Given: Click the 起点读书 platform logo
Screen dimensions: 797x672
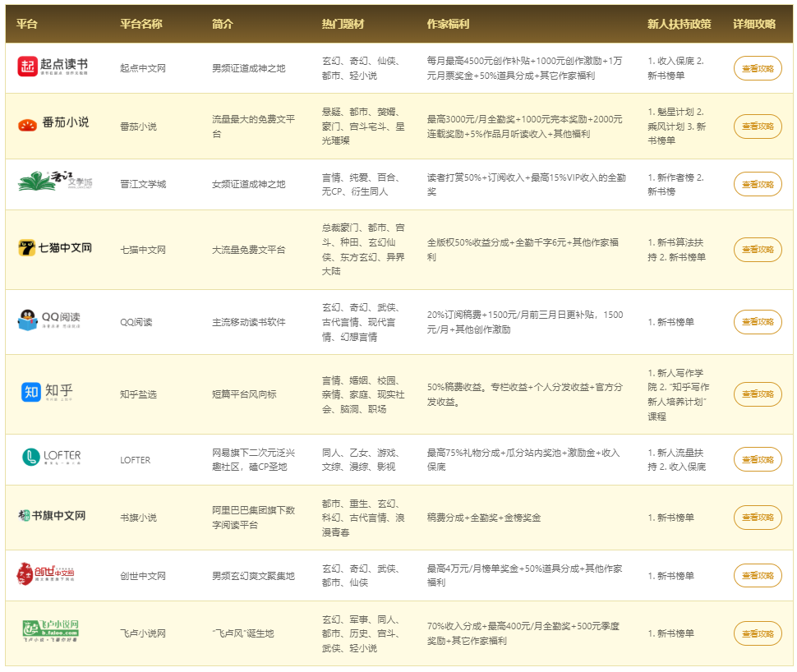Looking at the screenshot, I should tap(53, 67).
